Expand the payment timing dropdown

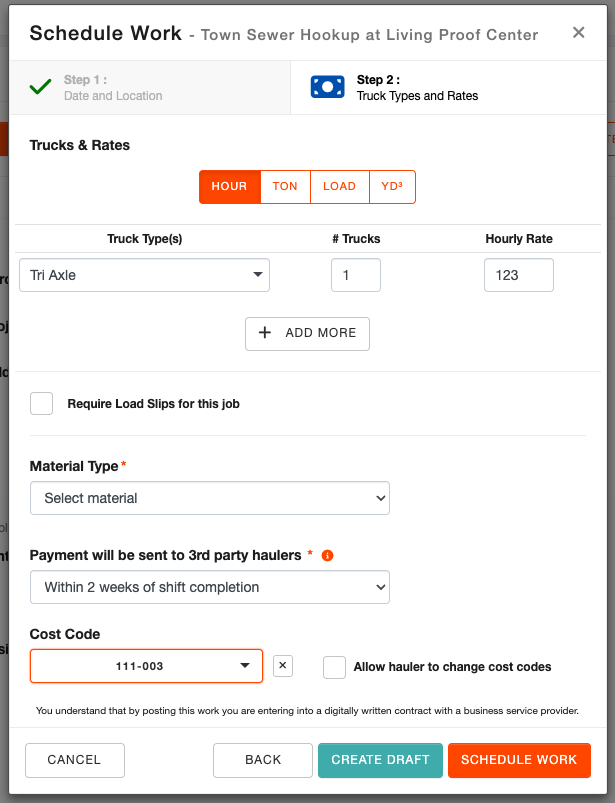click(x=209, y=587)
